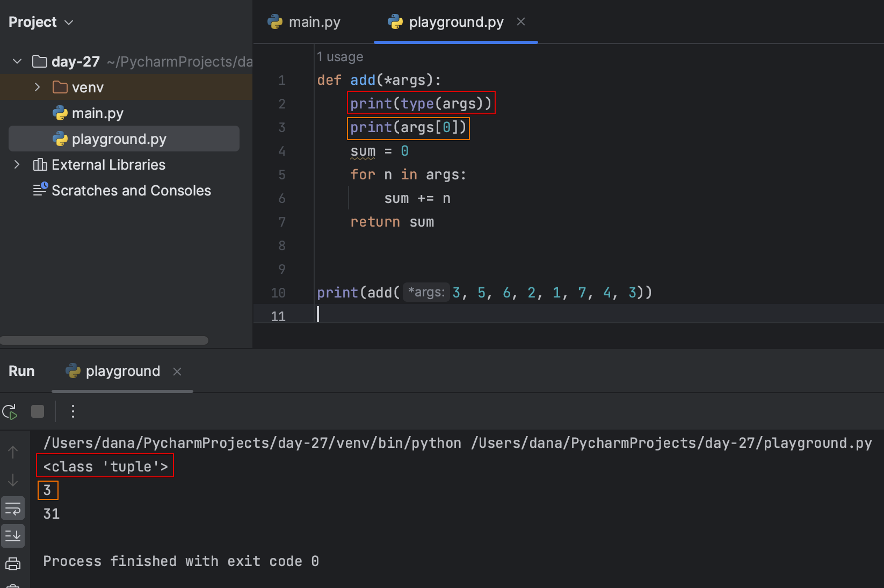Open more run actions menu
This screenshot has height=588, width=884.
[x=73, y=411]
